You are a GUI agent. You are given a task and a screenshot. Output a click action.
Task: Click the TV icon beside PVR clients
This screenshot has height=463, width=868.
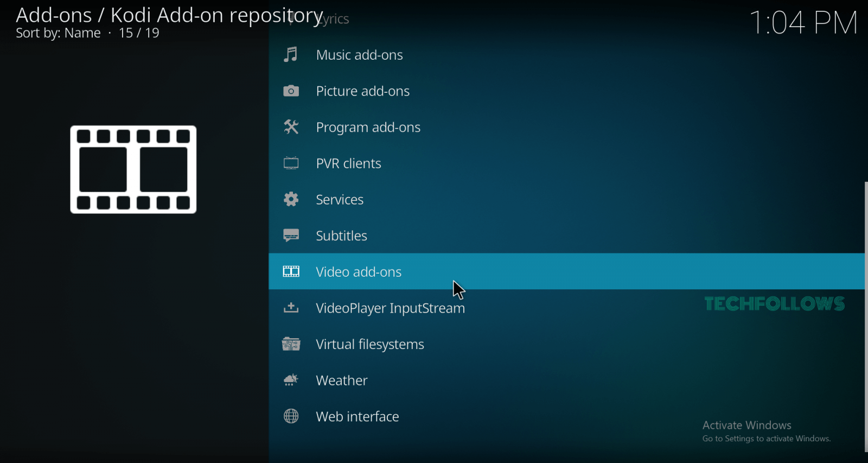click(291, 163)
